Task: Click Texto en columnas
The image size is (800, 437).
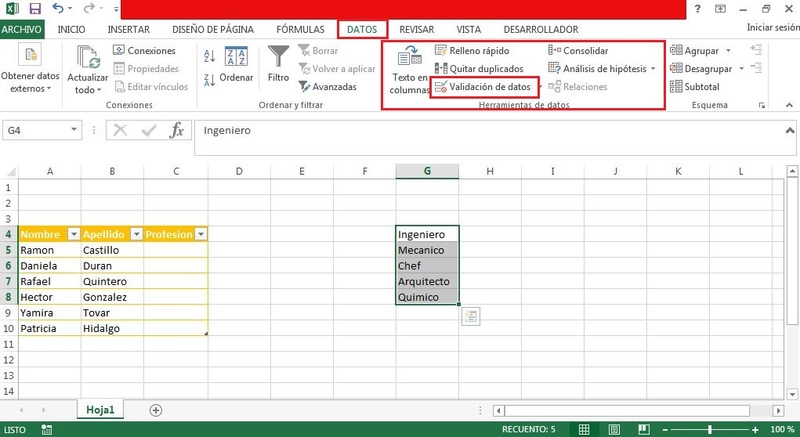Action: tap(409, 70)
